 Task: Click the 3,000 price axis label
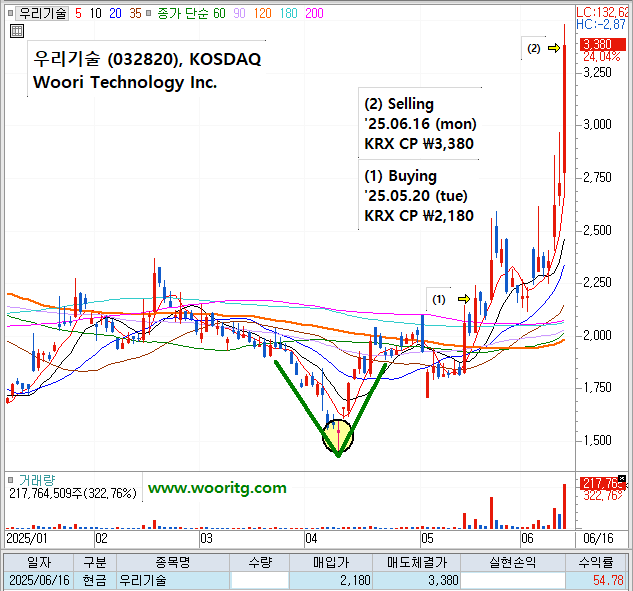(x=597, y=124)
